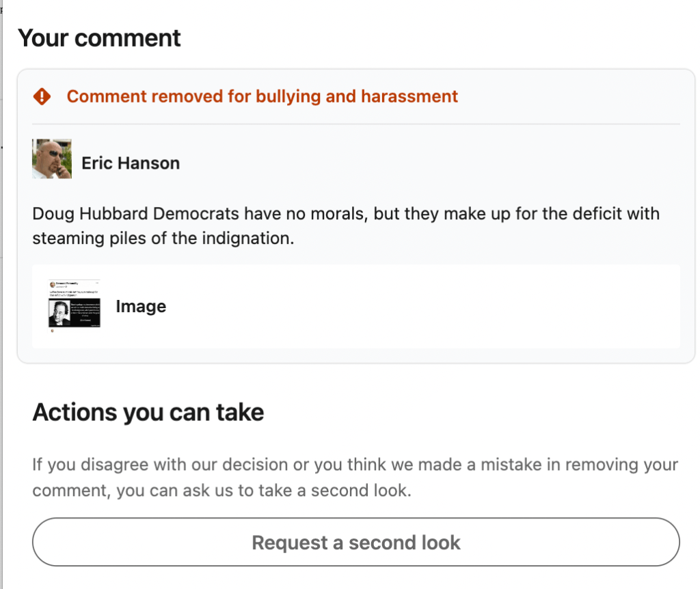Click the "Your comment" heading
This screenshot has width=700, height=589.
coord(99,38)
